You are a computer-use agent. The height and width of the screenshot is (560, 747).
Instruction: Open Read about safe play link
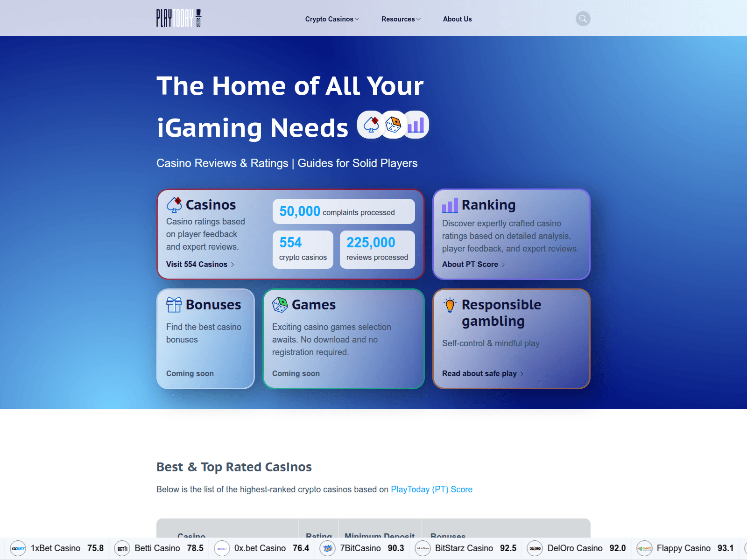pos(483,373)
